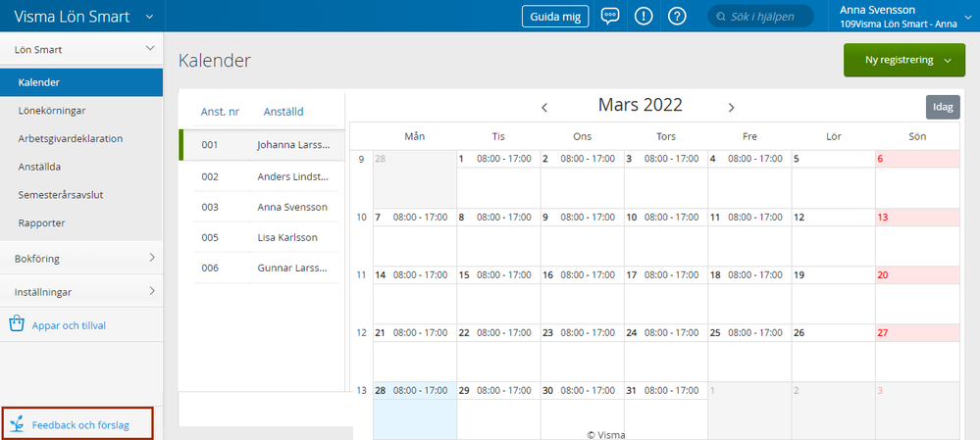Screen dimensions: 980x440
Task: Go to previous month arrow
Action: pos(544,107)
